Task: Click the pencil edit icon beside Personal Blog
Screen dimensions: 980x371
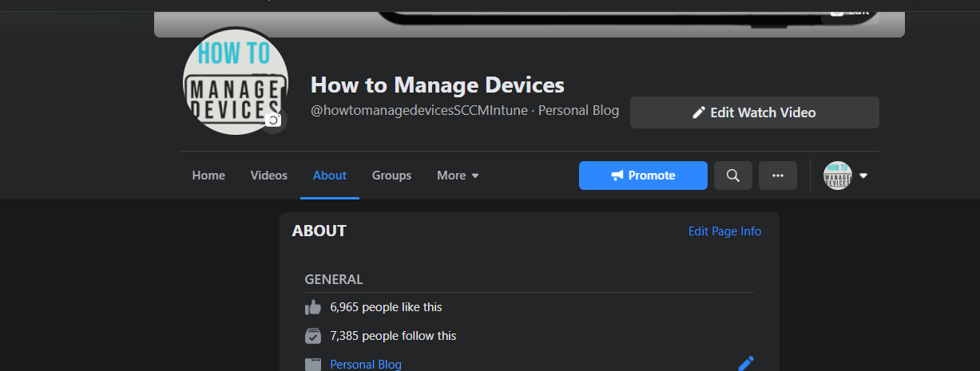Action: click(x=745, y=364)
